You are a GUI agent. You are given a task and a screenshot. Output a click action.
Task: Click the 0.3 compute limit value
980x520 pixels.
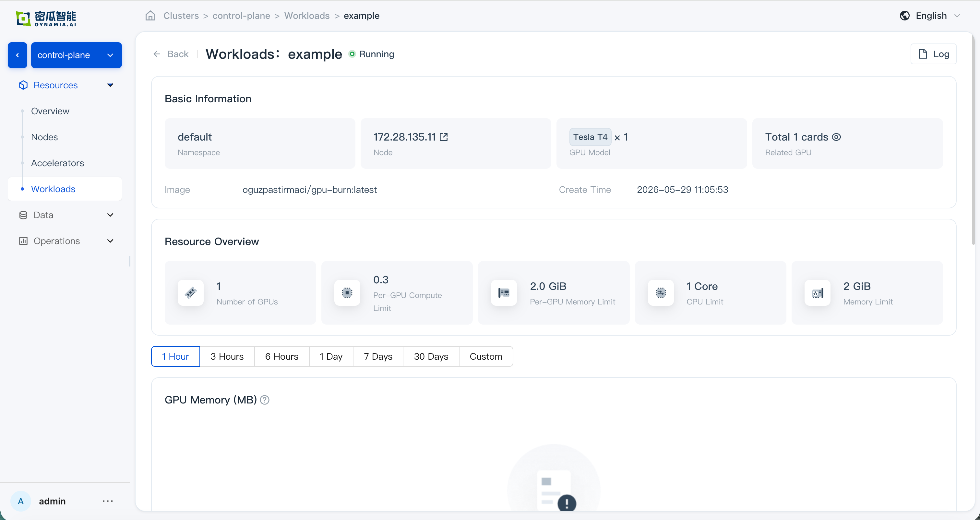[x=380, y=279]
